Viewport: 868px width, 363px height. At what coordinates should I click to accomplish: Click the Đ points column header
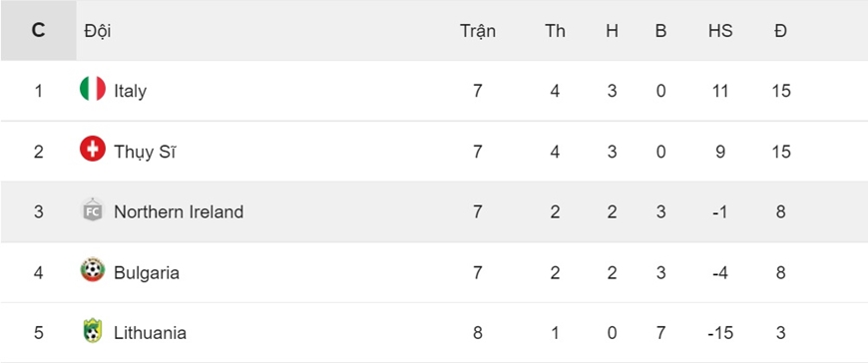tap(780, 31)
